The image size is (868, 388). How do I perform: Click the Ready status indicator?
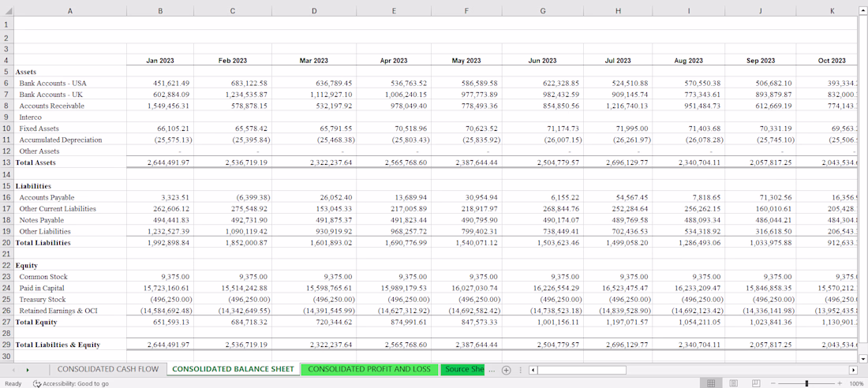tap(13, 383)
